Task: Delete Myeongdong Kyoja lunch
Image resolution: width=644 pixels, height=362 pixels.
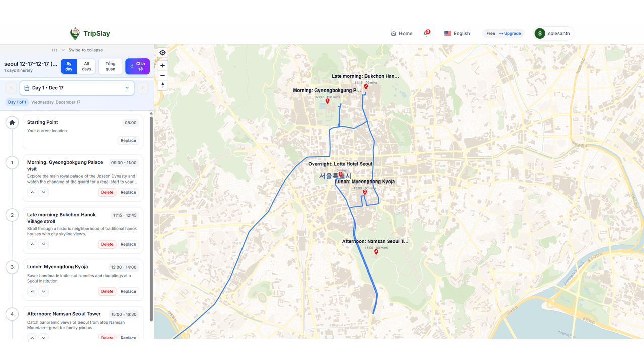Action: [107, 291]
